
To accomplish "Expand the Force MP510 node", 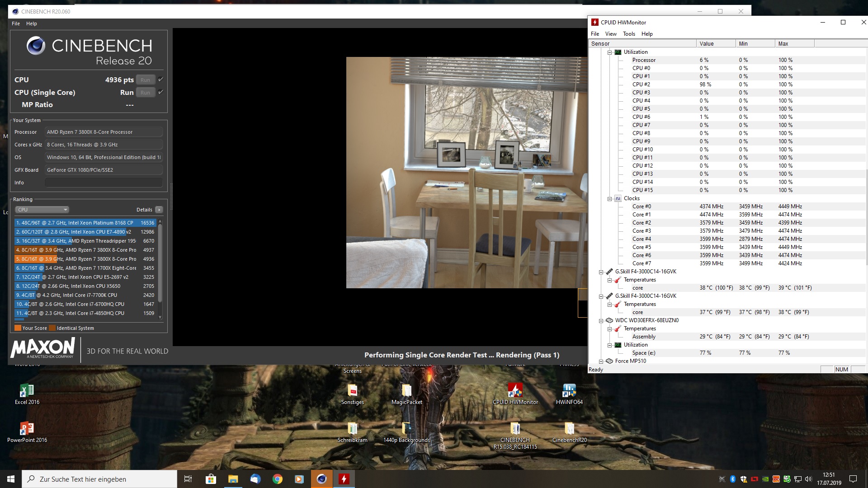I will click(601, 361).
